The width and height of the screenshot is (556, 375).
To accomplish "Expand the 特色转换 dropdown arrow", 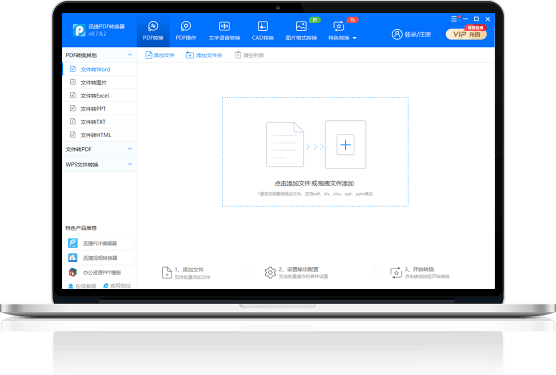I will [x=354, y=38].
